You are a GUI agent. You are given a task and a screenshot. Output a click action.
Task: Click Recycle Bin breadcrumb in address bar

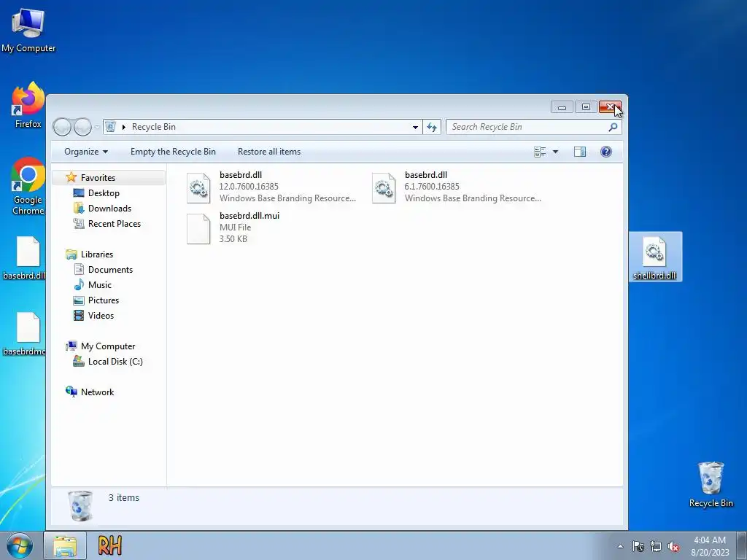(154, 127)
